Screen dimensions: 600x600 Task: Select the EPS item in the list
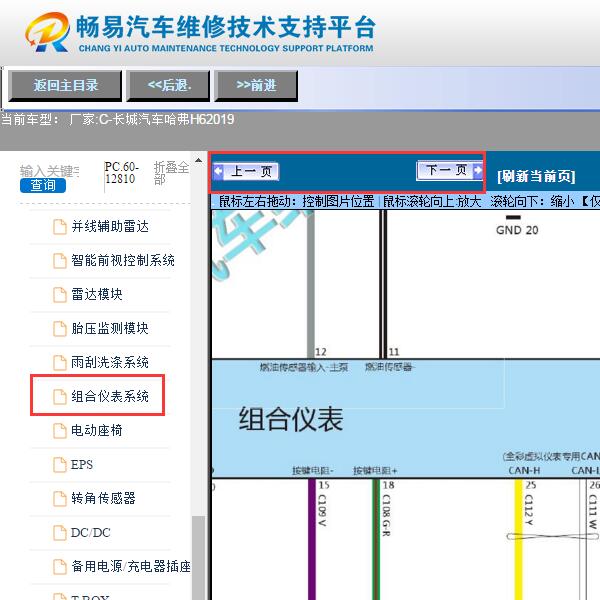tap(82, 465)
